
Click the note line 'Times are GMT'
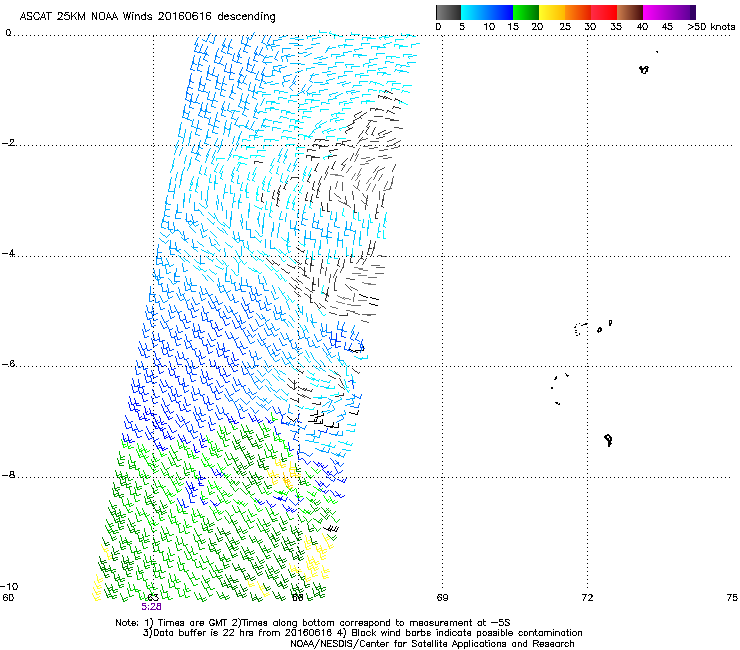click(195, 623)
